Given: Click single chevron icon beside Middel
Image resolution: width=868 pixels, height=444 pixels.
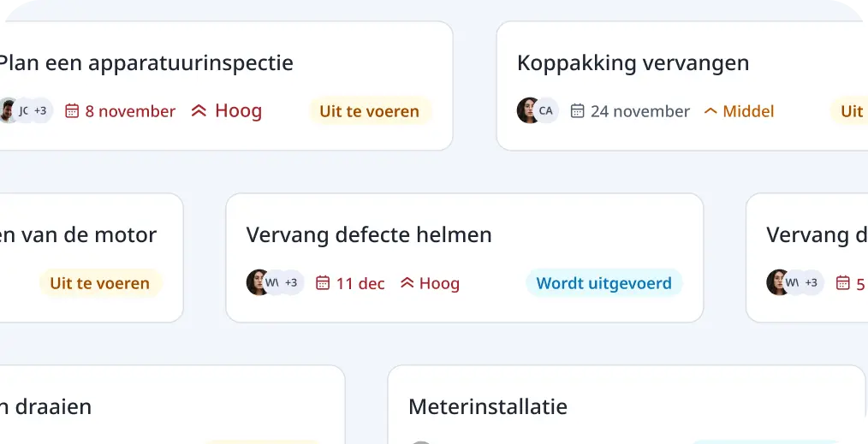Looking at the screenshot, I should (x=710, y=112).
